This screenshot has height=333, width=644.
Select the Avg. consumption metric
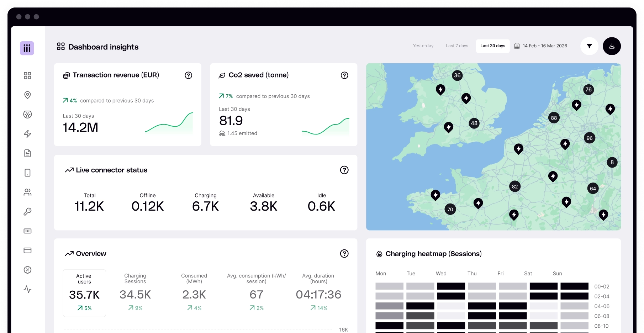[257, 293]
